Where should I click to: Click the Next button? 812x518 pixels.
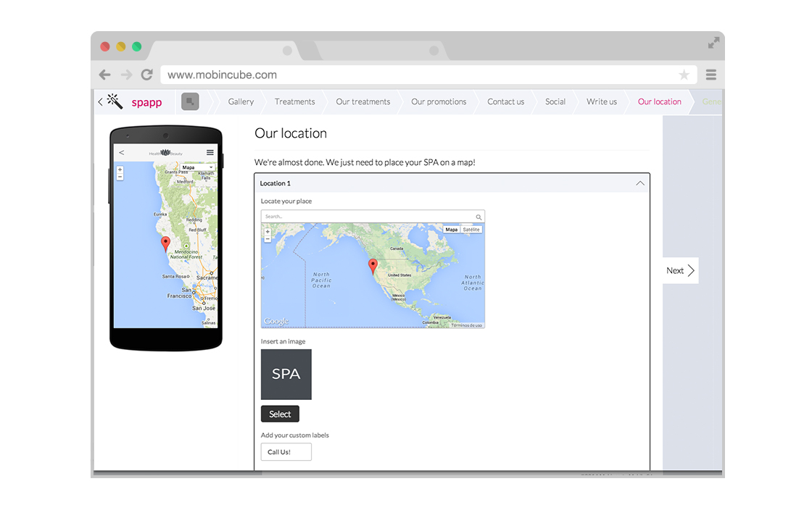point(681,270)
